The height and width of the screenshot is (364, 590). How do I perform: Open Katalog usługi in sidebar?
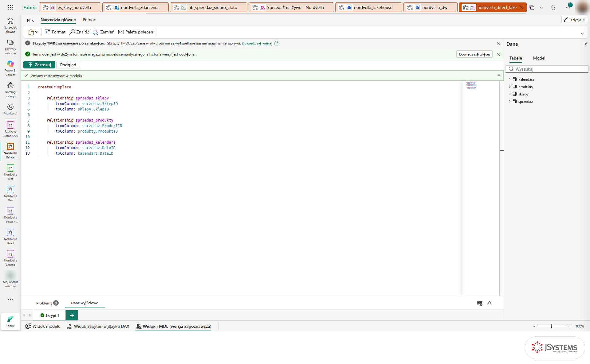coord(10,90)
